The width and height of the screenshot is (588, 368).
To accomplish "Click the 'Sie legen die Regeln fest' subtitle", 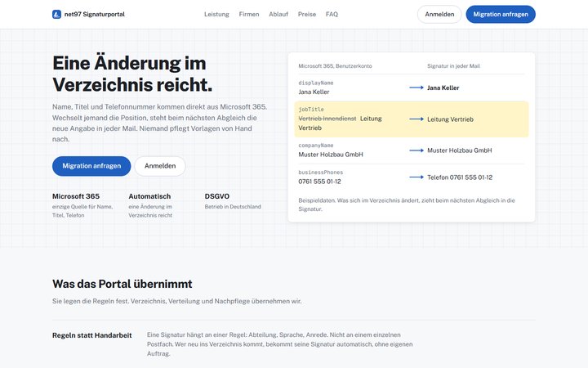I will pos(176,301).
